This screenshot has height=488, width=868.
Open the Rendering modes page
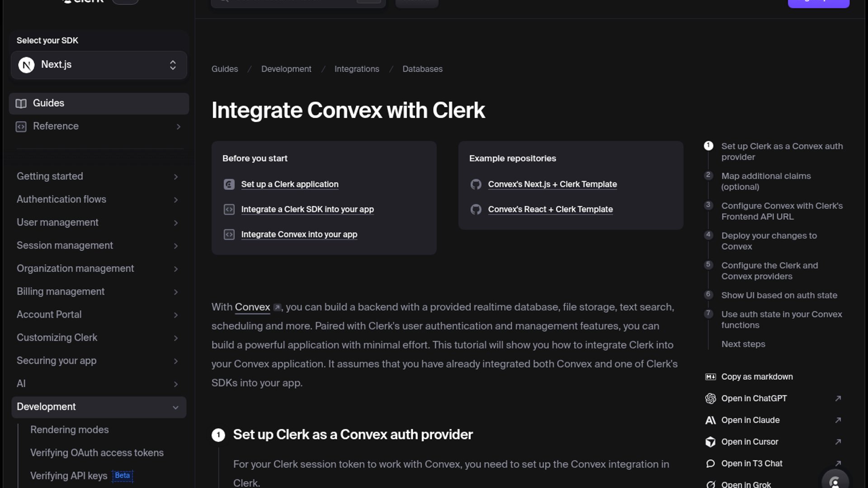point(69,430)
